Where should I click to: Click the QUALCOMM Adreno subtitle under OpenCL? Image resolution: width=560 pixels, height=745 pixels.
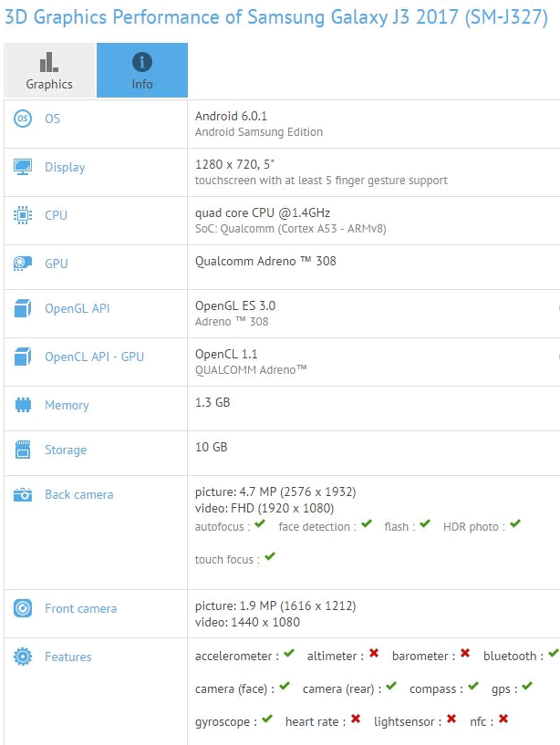(251, 369)
